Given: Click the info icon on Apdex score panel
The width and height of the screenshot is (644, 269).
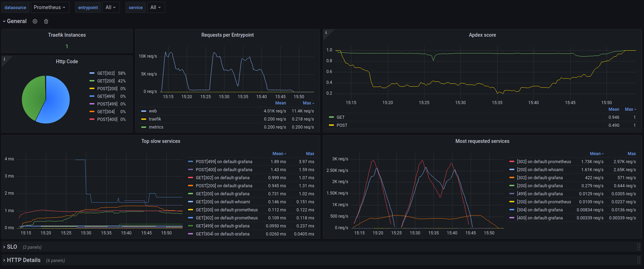Looking at the screenshot, I should tap(326, 32).
